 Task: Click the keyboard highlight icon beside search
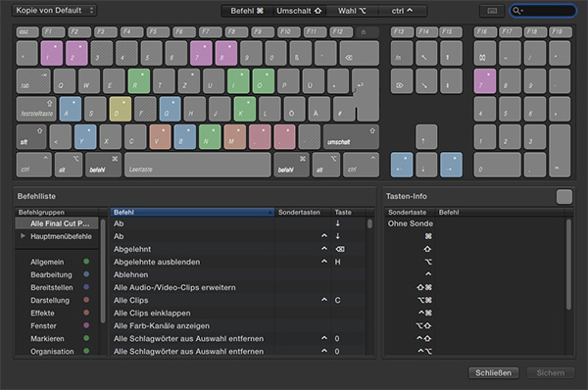pos(492,11)
